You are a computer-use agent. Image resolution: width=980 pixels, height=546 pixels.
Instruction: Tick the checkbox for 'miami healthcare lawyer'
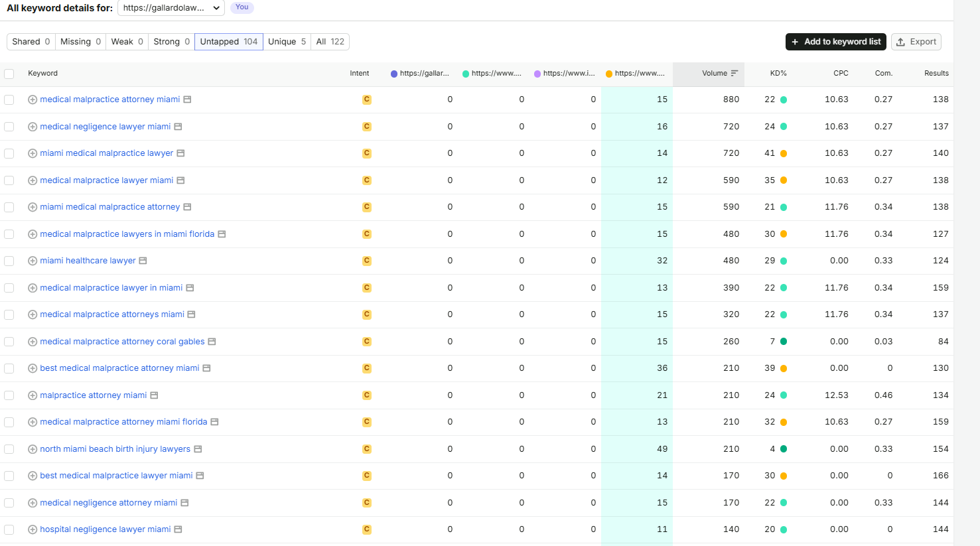[x=9, y=261]
